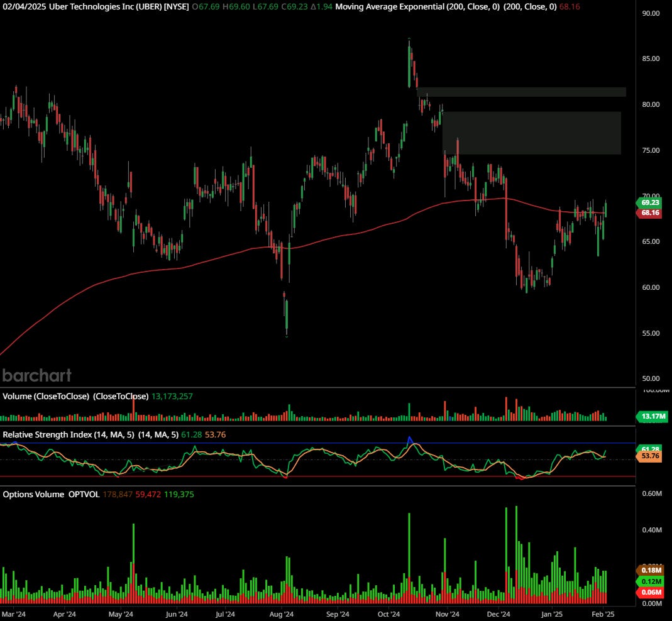Select the 02/04/2025 date in the chart header
This screenshot has height=621, width=672.
pos(25,7)
